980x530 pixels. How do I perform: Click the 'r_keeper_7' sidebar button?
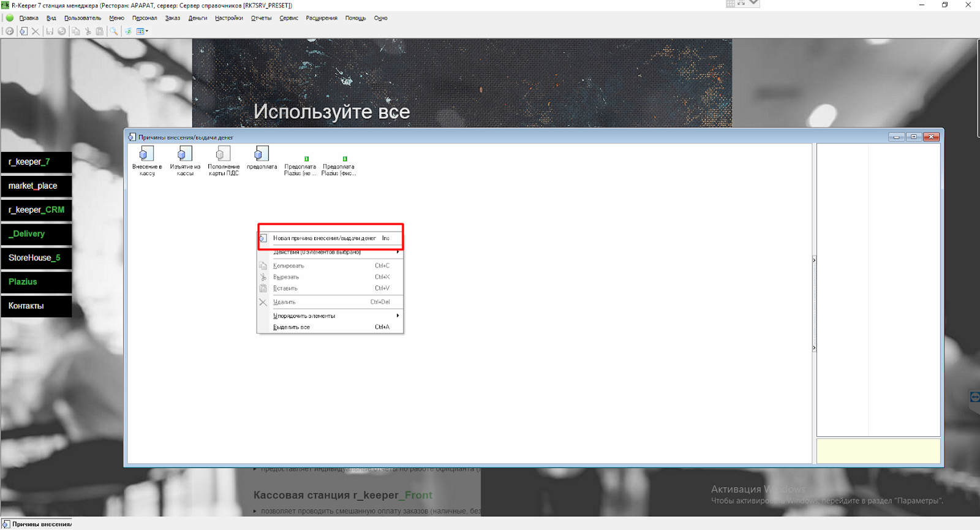pyautogui.click(x=36, y=162)
